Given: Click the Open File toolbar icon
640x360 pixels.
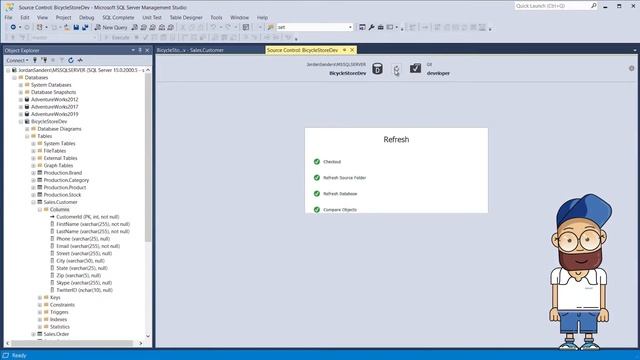Looking at the screenshot, I should pos(67,27).
